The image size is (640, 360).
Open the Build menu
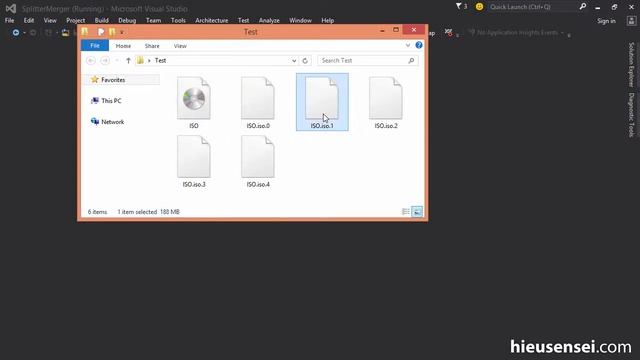pyautogui.click(x=101, y=20)
